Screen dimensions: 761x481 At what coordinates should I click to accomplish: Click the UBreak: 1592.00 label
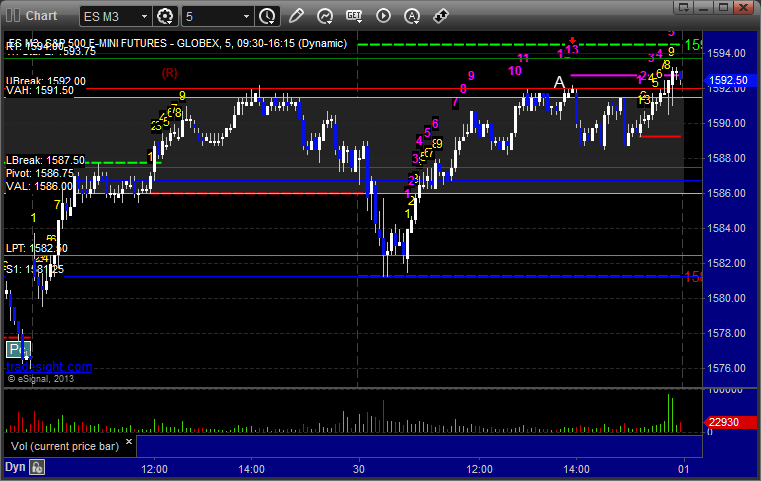coord(46,81)
